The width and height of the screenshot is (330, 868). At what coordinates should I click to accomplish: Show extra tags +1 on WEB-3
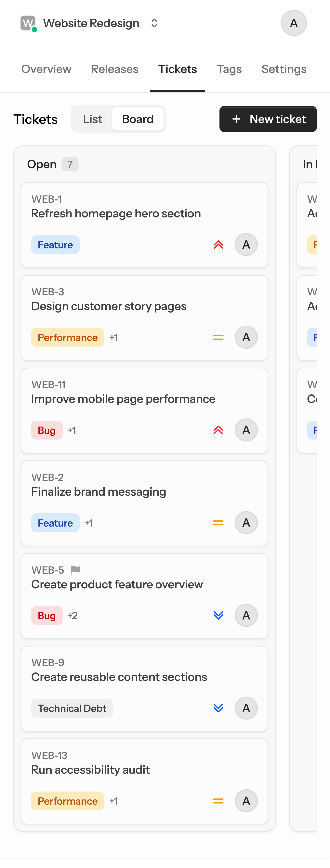pos(114,337)
